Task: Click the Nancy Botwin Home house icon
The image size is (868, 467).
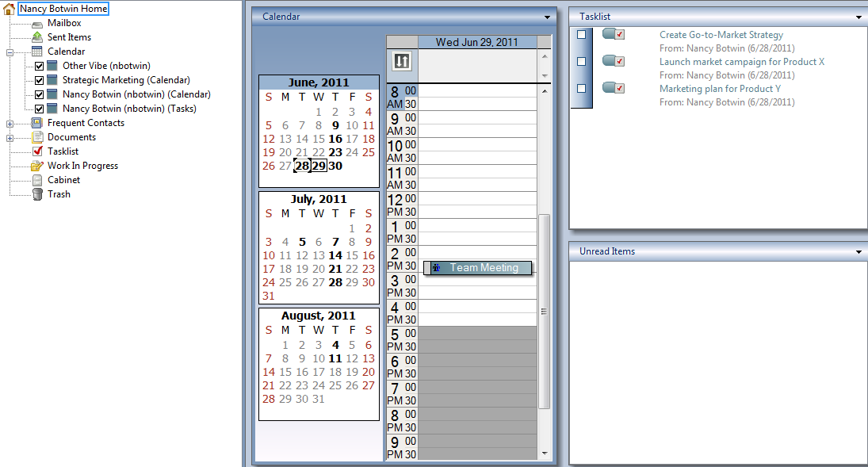Action: [x=9, y=9]
